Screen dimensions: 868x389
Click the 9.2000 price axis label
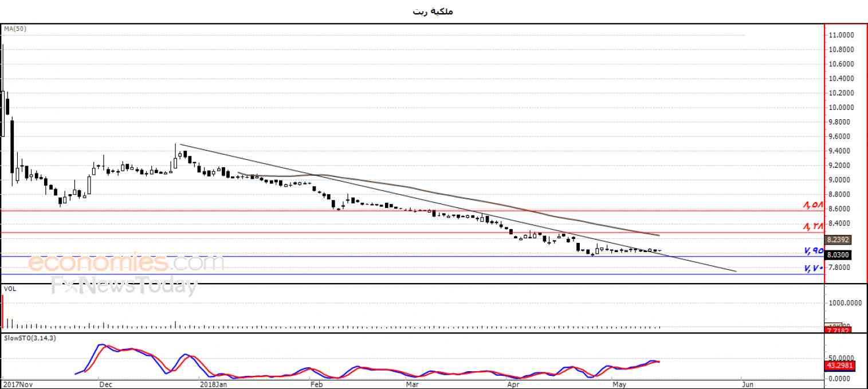click(840, 166)
